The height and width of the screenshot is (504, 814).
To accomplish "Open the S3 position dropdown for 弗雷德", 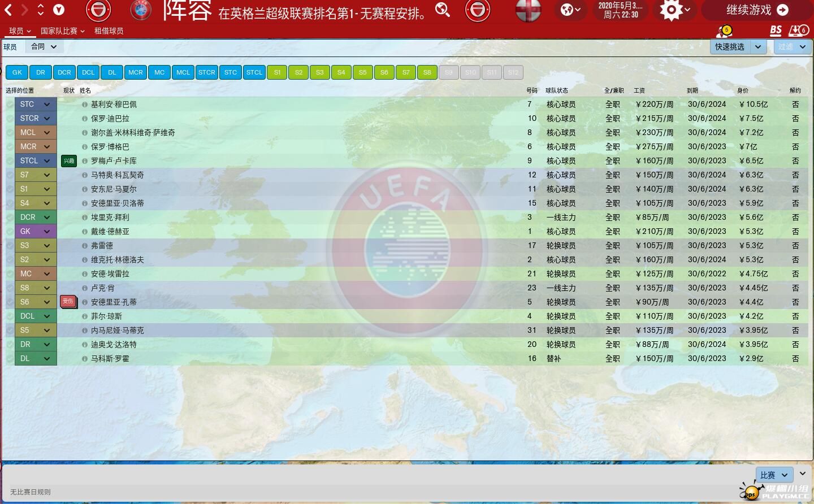I will [36, 246].
